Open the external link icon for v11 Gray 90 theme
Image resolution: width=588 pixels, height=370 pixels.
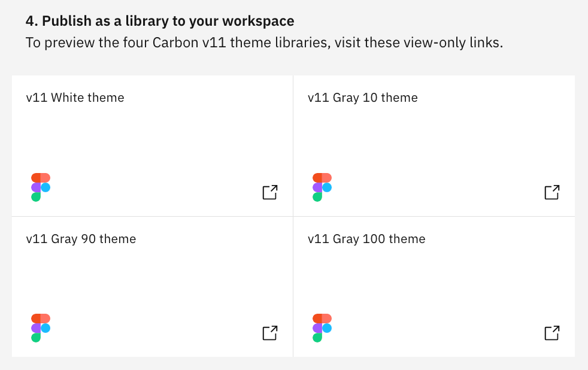(x=269, y=333)
